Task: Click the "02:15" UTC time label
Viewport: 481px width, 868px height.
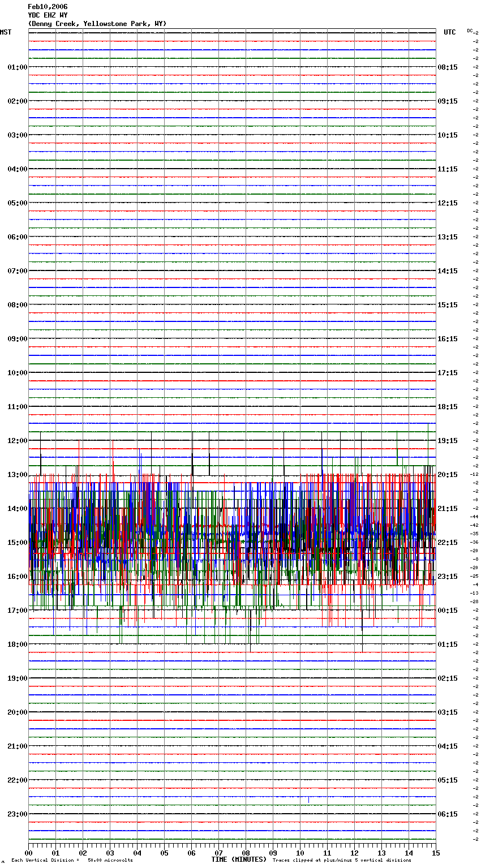Action: (448, 678)
